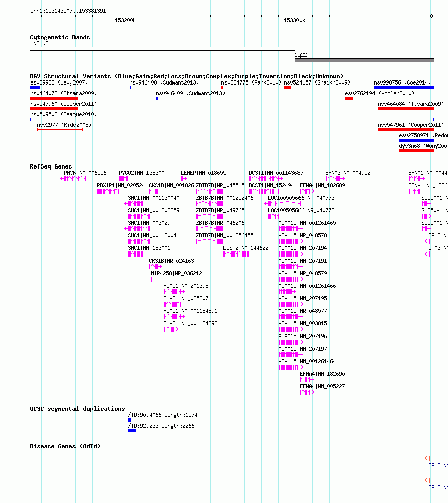Select the nsv464073 (Itsara2009) loss variant

pyautogui.click(x=54, y=98)
